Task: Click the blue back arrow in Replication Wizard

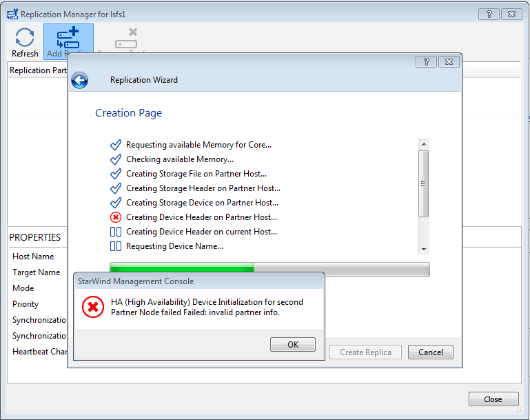Action: point(80,81)
